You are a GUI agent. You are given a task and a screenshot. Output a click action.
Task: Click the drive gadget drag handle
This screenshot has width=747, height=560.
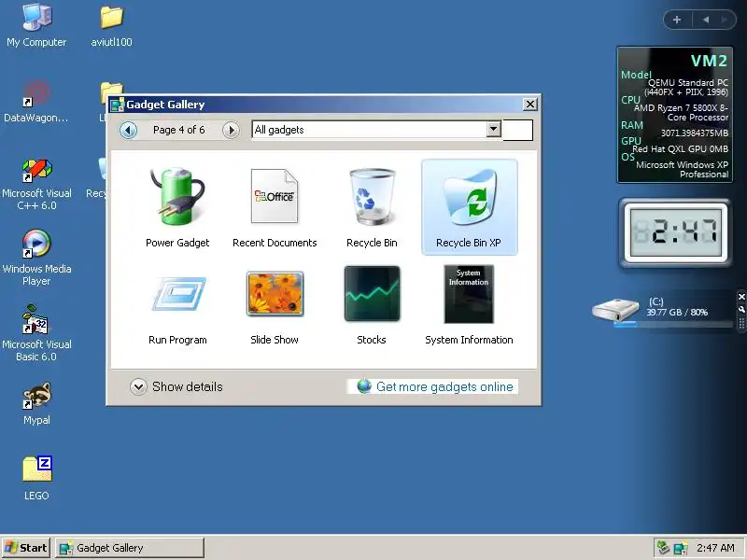click(x=741, y=323)
